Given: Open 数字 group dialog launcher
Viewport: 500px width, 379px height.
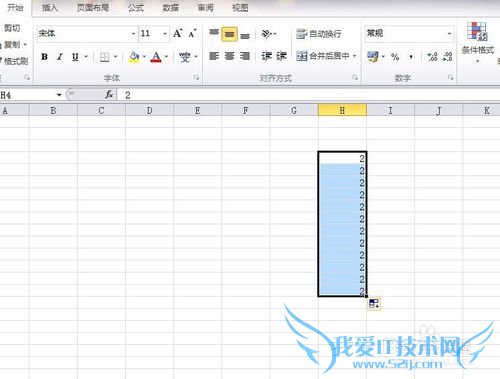Looking at the screenshot, I should (x=450, y=78).
